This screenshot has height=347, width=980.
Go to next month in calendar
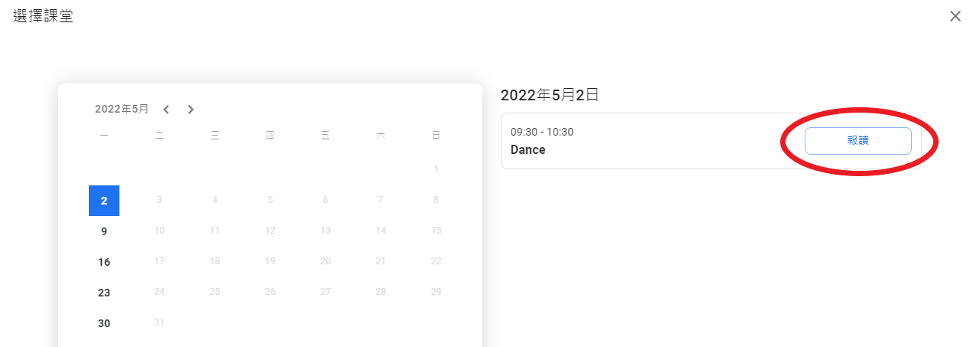point(191,110)
